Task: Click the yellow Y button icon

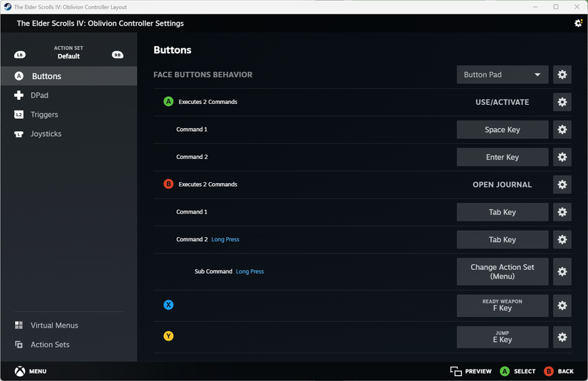Action: [168, 336]
